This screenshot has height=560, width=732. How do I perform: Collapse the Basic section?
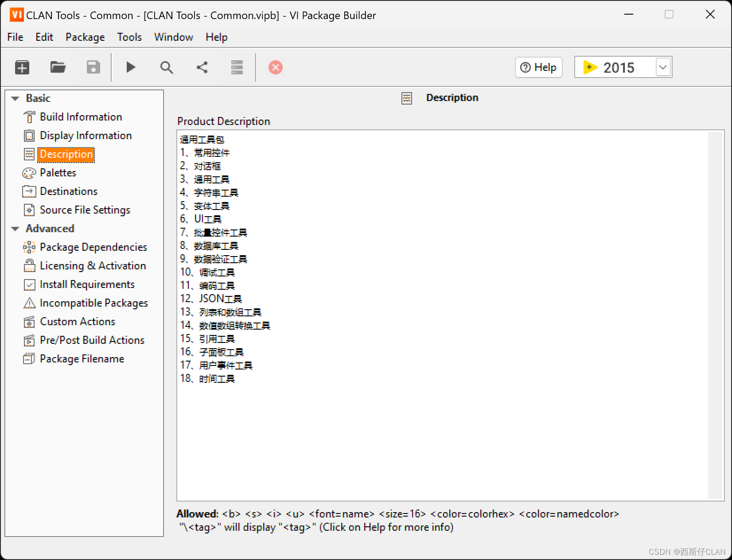point(15,98)
